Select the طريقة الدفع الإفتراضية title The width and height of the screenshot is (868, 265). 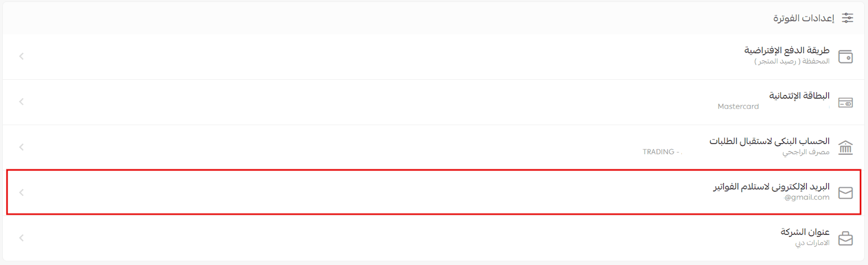point(787,50)
